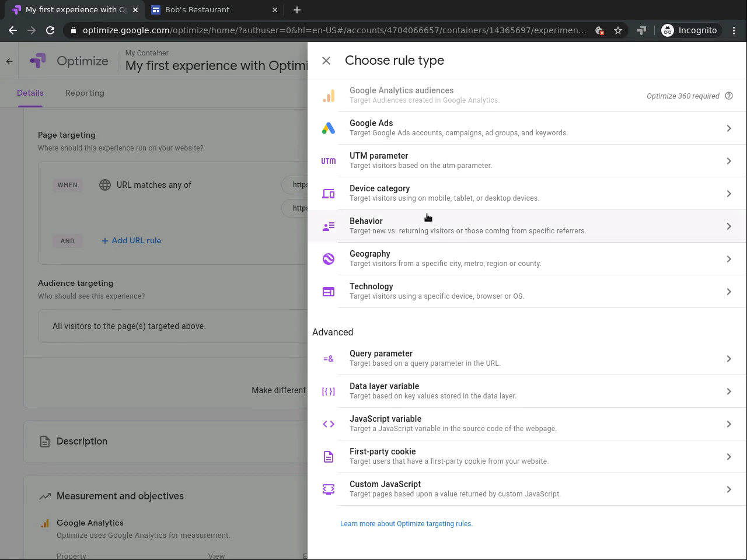Click the Query parameter icon
Screen dimensions: 747x560
click(329, 359)
